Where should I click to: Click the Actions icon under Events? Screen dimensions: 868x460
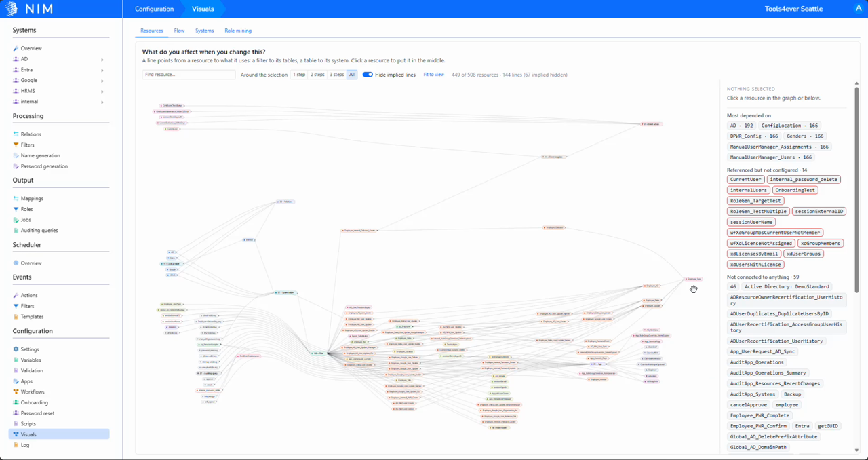coord(16,295)
